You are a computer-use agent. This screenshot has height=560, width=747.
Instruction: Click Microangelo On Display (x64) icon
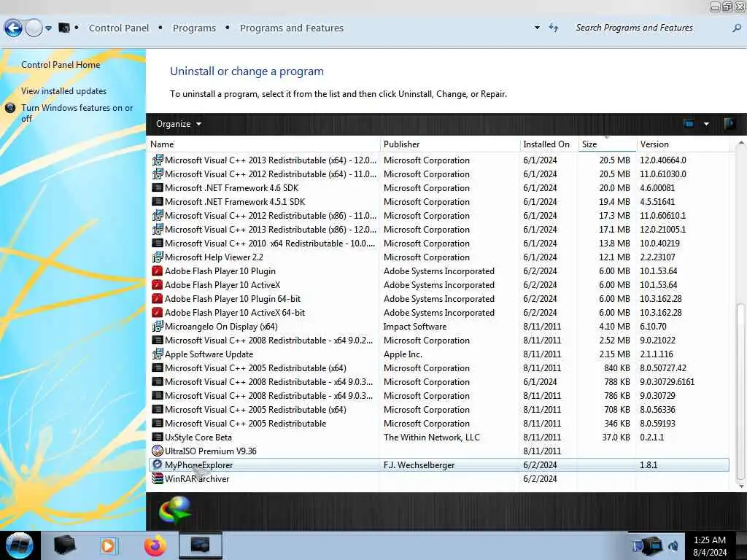pyautogui.click(x=158, y=326)
